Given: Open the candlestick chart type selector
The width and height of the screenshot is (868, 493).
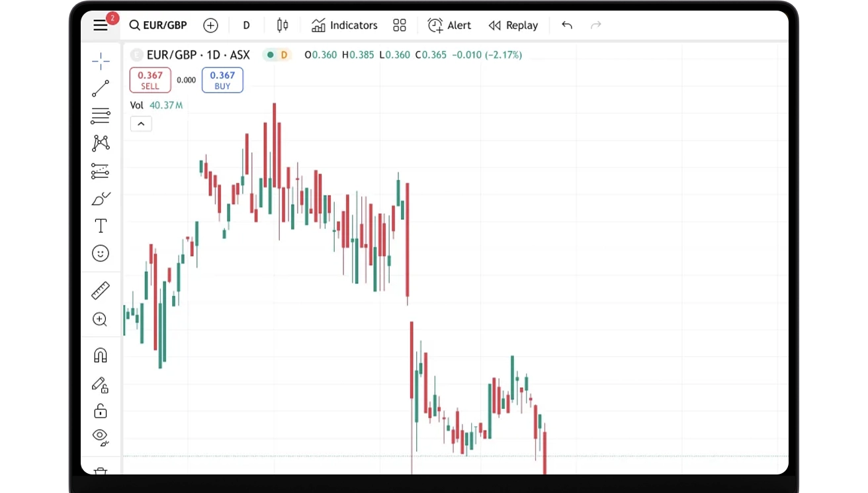Looking at the screenshot, I should tap(282, 25).
